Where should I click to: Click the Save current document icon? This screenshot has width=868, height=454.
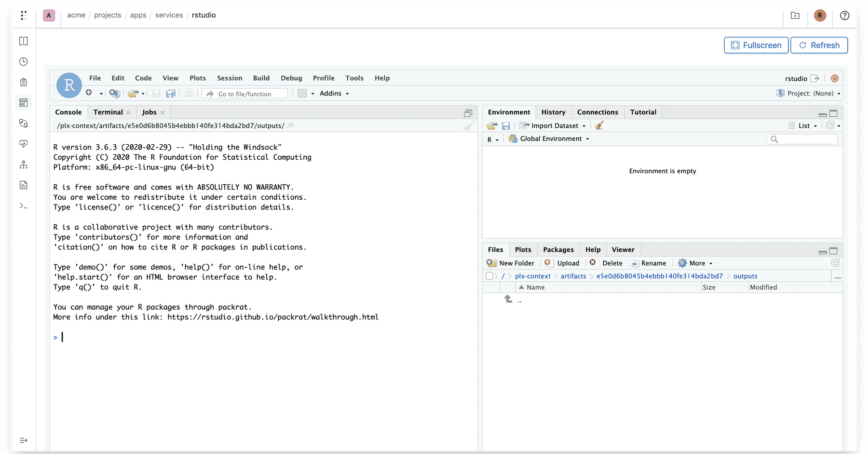157,93
